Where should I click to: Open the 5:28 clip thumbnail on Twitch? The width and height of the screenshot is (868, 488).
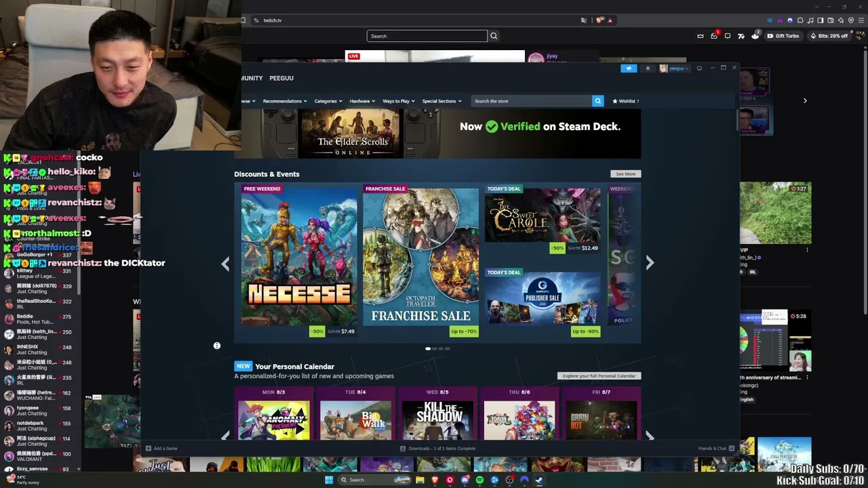click(775, 340)
